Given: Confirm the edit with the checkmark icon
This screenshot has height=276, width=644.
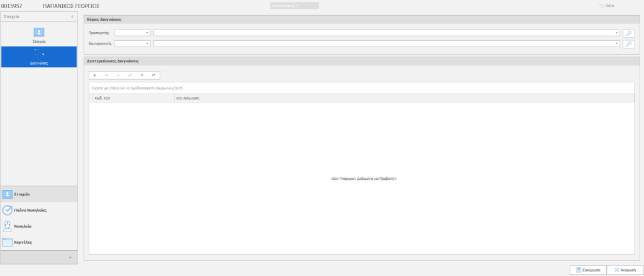Looking at the screenshot, I should (x=130, y=75).
